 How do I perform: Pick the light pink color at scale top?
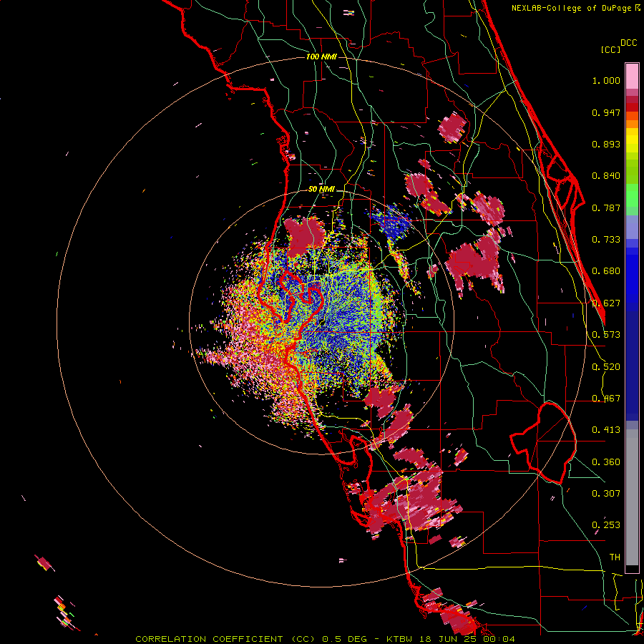(632, 77)
